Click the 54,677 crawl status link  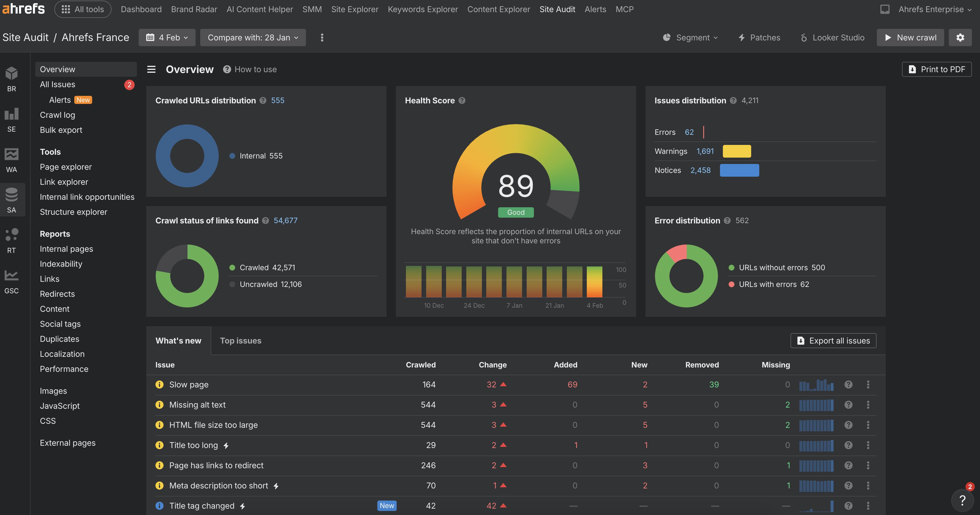click(x=285, y=221)
